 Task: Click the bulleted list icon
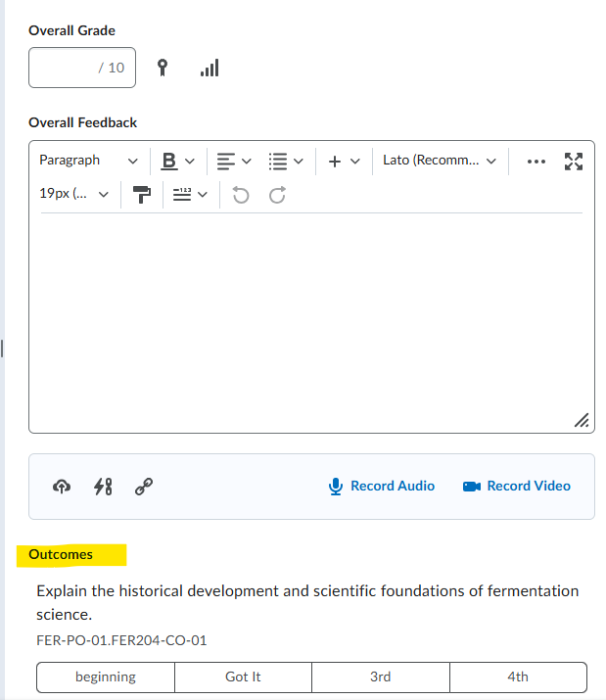(278, 162)
